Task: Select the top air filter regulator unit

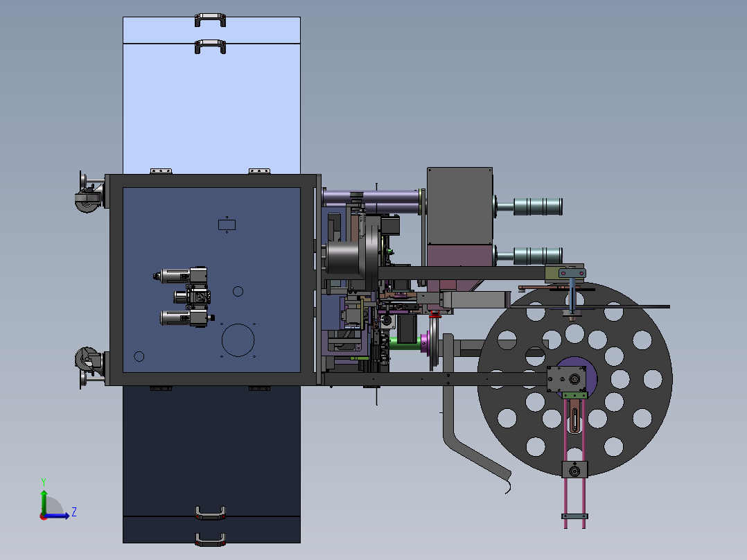Action: 181,275
